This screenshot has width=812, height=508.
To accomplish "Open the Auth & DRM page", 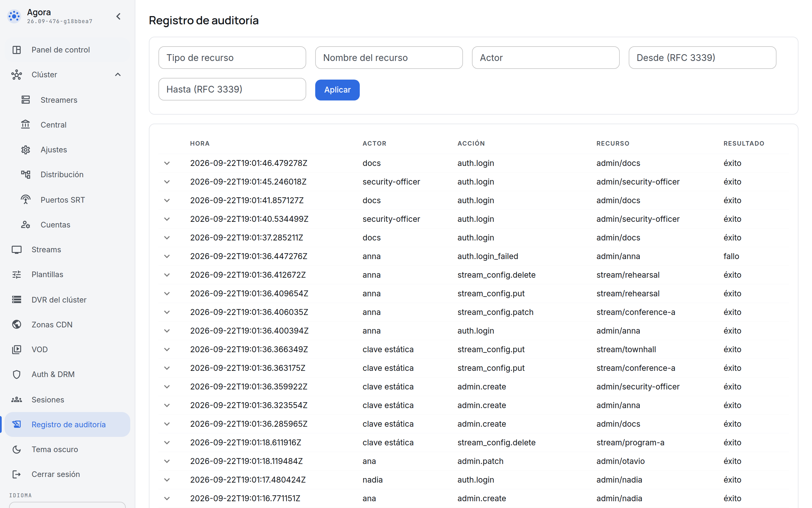I will pyautogui.click(x=67, y=374).
